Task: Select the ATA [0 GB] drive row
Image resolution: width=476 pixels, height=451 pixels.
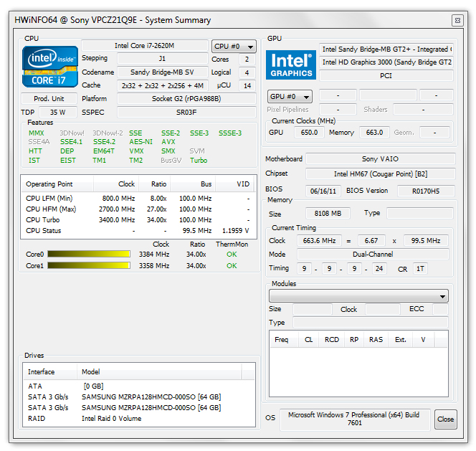Action: 139,386
